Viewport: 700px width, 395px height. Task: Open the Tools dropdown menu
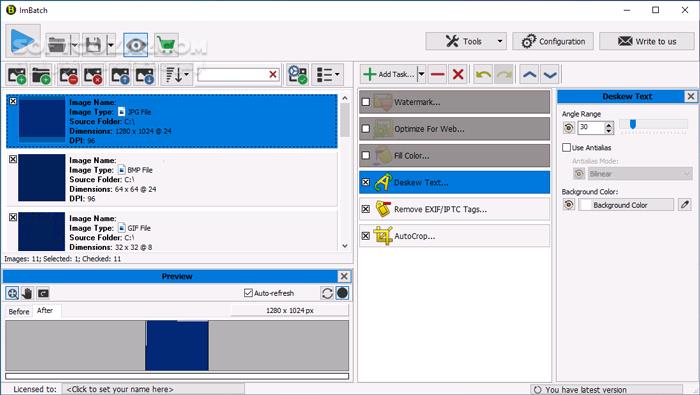(x=466, y=42)
